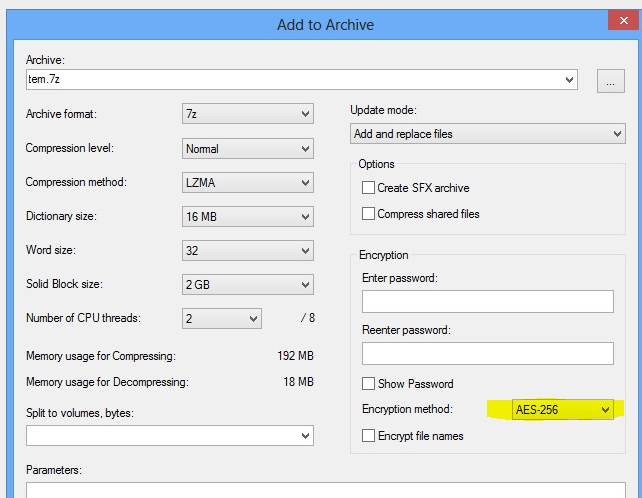642x498 pixels.
Task: Toggle the Show Password checkbox
Action: pos(369,384)
